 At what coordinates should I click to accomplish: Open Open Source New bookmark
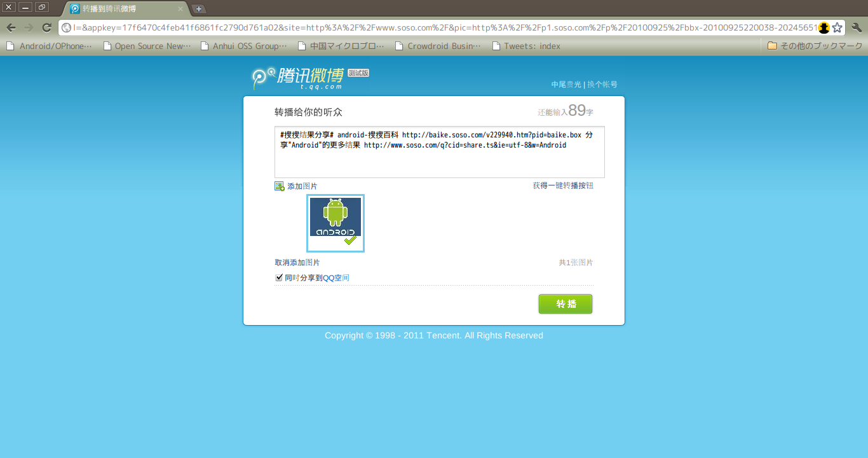pyautogui.click(x=147, y=46)
